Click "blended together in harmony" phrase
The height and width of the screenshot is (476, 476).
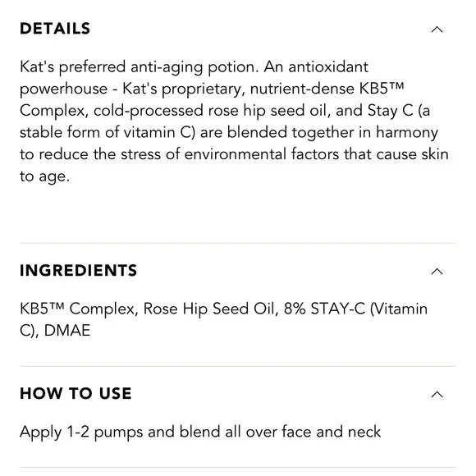(332, 133)
